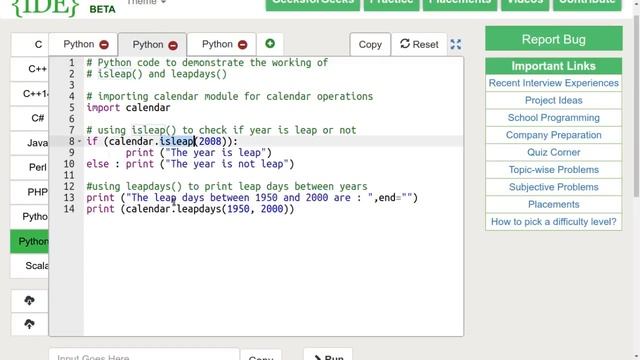
Task: Open the Placements link in Important Links
Action: (553, 204)
